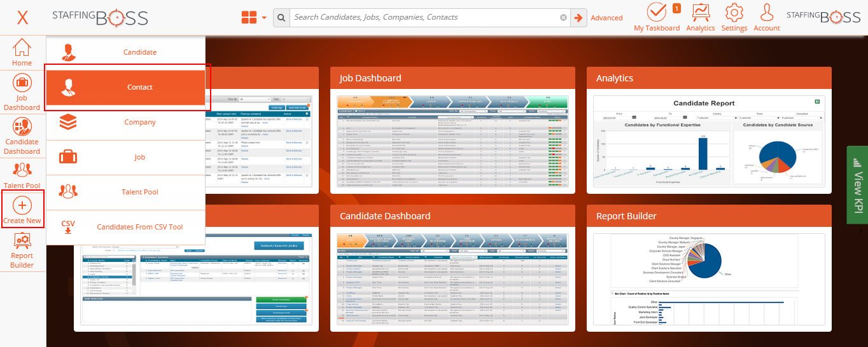Open Job Dashboard from the sidebar
Screen dimensions: 868x347
click(x=22, y=92)
